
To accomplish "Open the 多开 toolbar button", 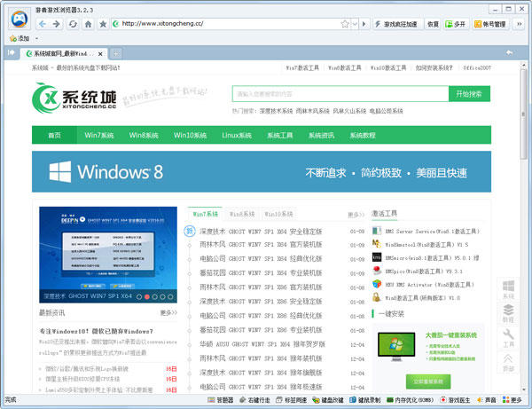I will tap(456, 24).
